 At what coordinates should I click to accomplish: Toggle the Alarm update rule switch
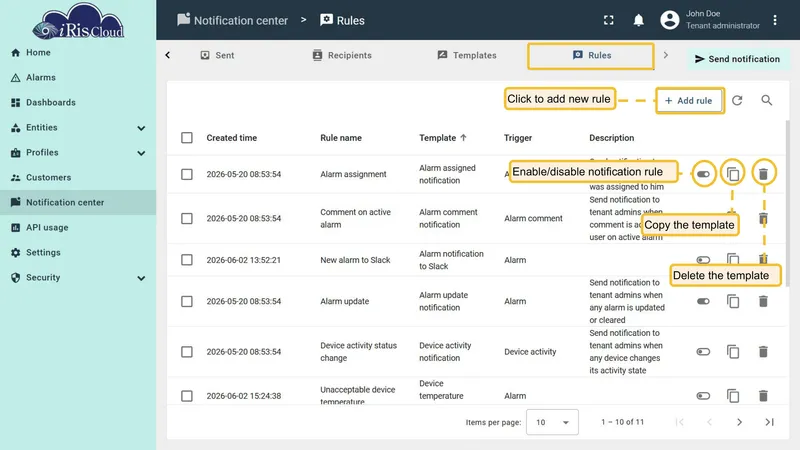pos(703,302)
